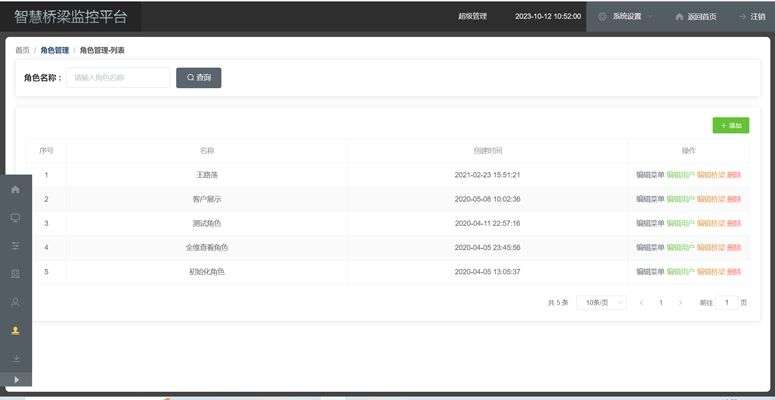Click the green 添加 button

point(730,126)
